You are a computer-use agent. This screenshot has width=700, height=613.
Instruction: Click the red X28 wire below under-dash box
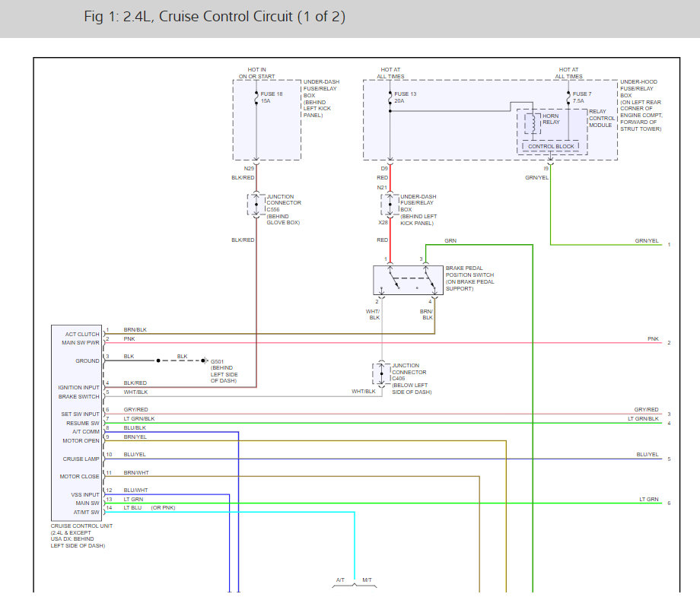pyautogui.click(x=390, y=242)
